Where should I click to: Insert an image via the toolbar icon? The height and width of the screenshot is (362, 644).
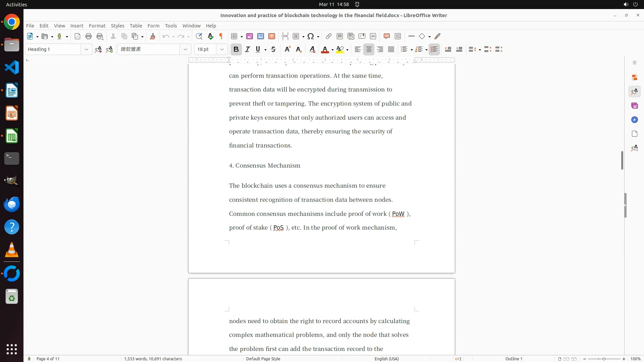250,36
